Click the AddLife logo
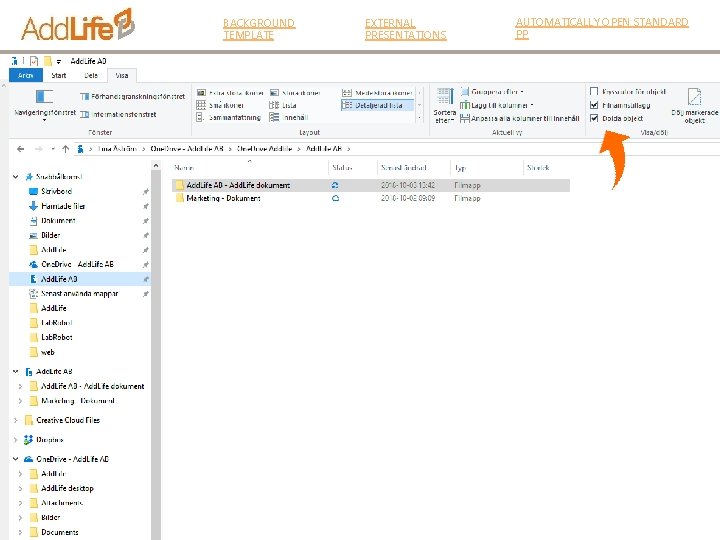 78,25
